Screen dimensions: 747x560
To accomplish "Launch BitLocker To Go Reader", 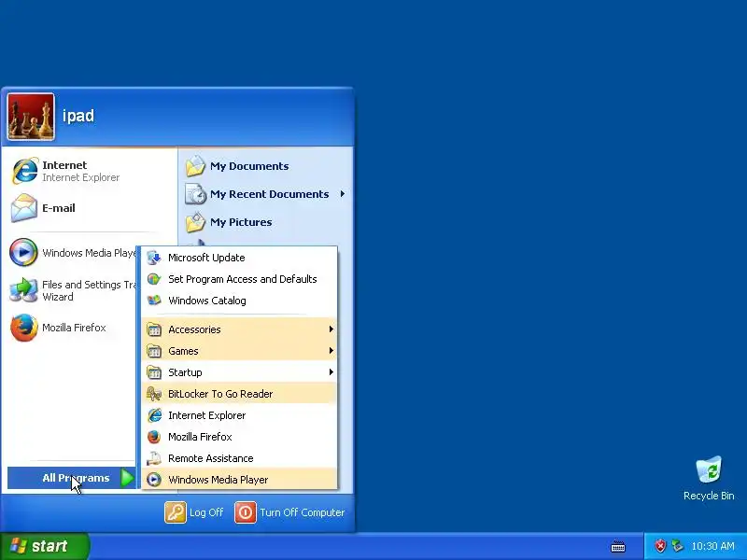I will click(239, 394).
